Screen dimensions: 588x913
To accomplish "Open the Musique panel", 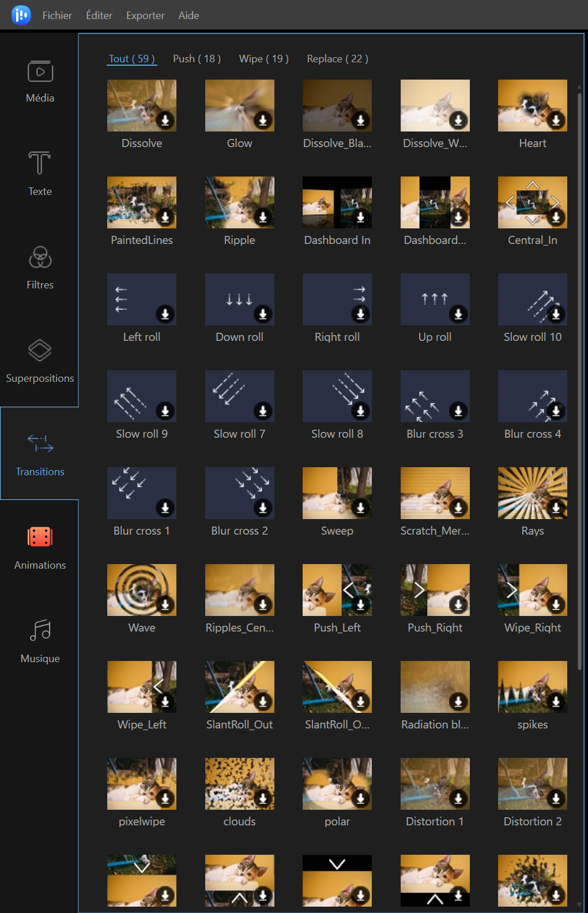I will 40,642.
